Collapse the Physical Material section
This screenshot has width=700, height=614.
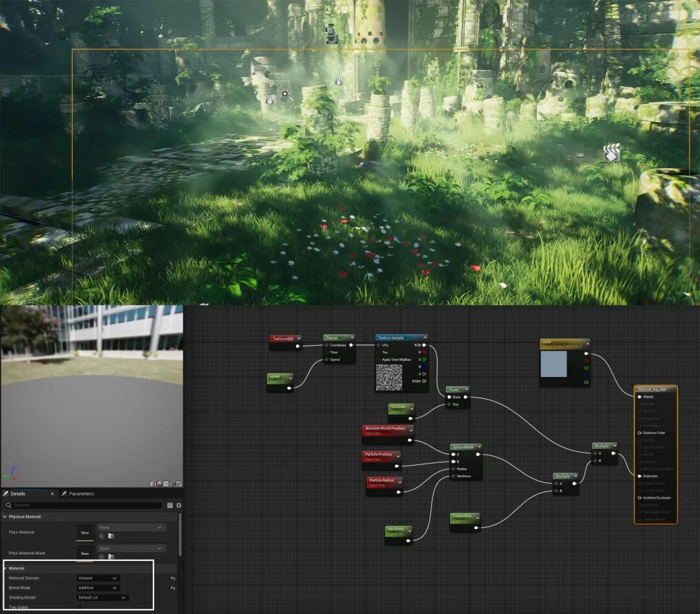coord(5,517)
